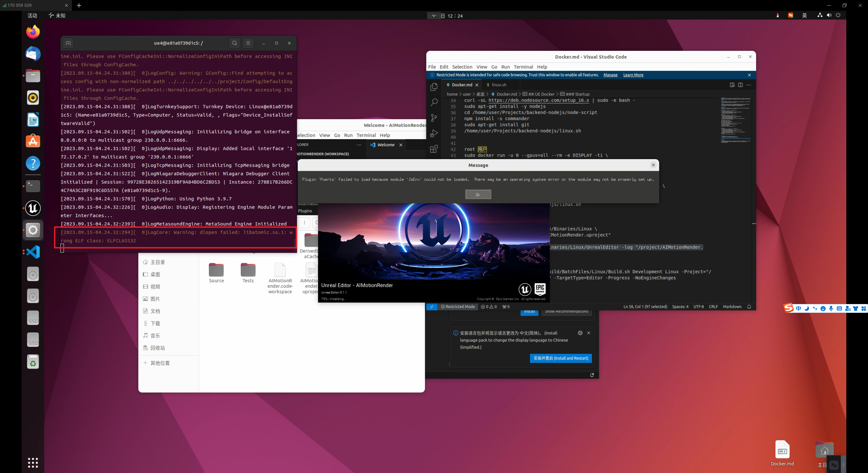Open markdown preview to the side icon
This screenshot has height=473, width=868.
(x=732, y=85)
